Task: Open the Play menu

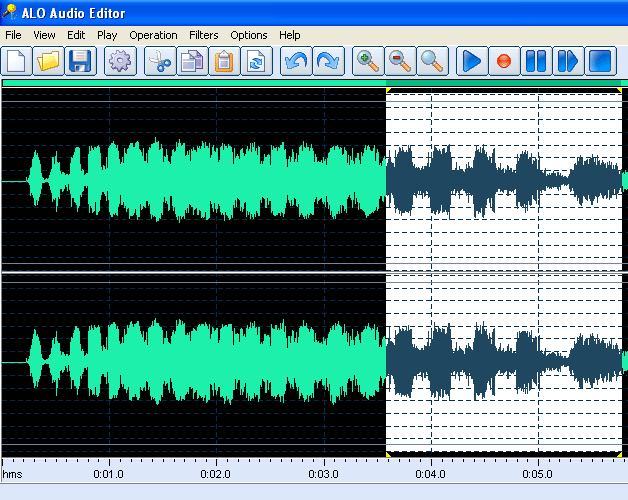Action: point(107,35)
